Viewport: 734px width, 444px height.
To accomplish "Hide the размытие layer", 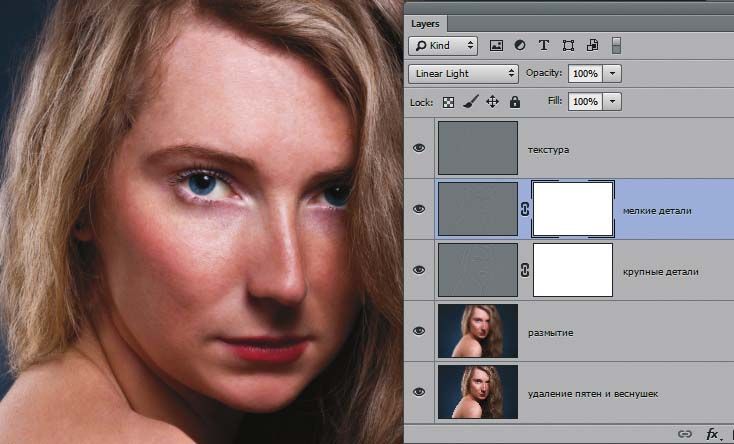I will point(419,330).
